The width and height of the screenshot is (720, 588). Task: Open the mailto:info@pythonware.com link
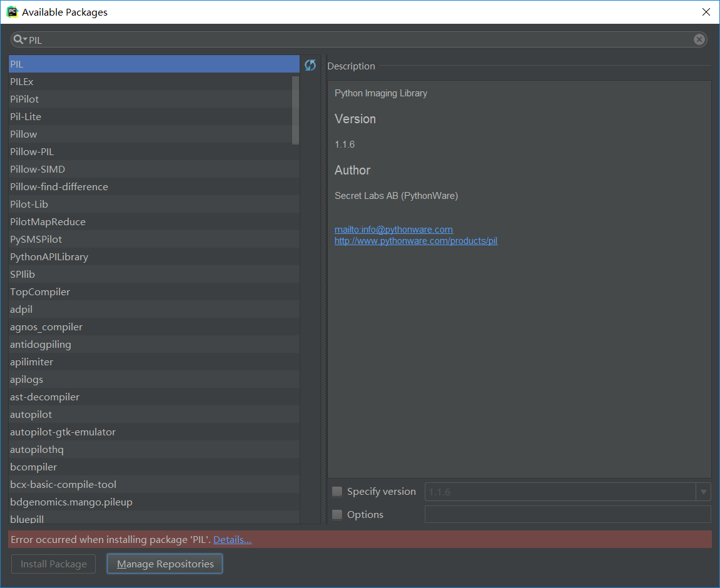click(393, 230)
